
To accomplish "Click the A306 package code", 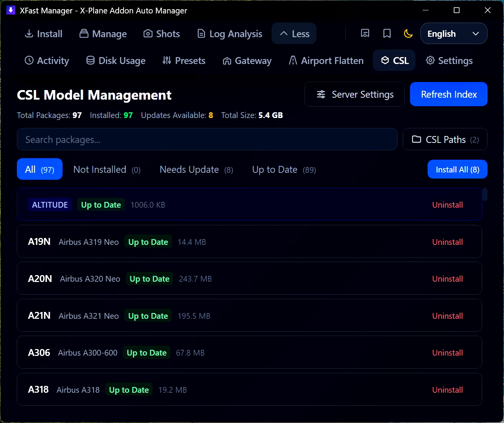I will pos(39,352).
